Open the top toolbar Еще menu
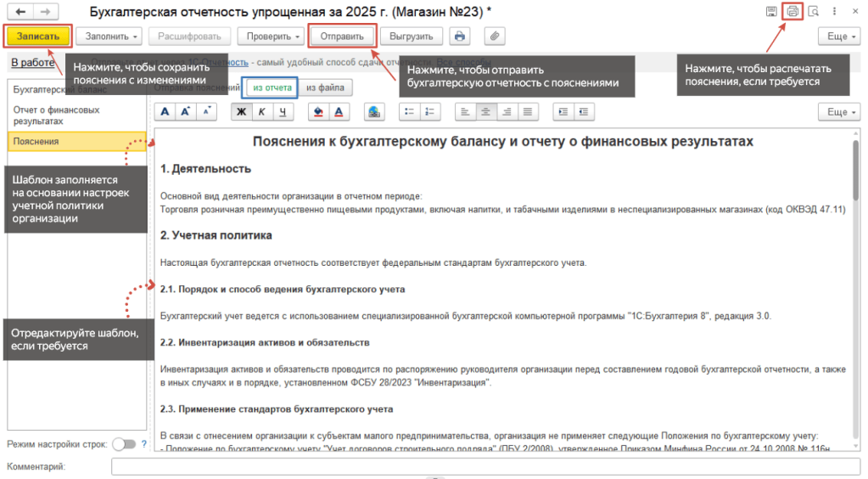The width and height of the screenshot is (868, 479). coord(839,36)
